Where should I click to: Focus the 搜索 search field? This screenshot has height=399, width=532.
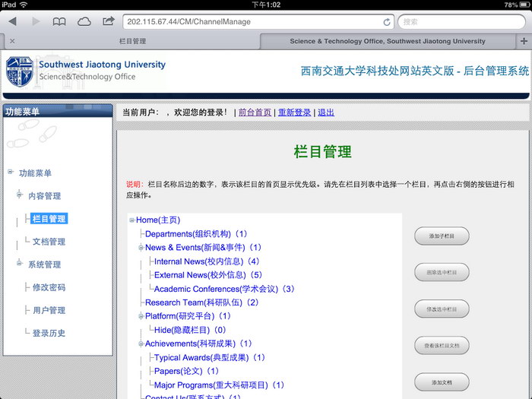(461, 22)
